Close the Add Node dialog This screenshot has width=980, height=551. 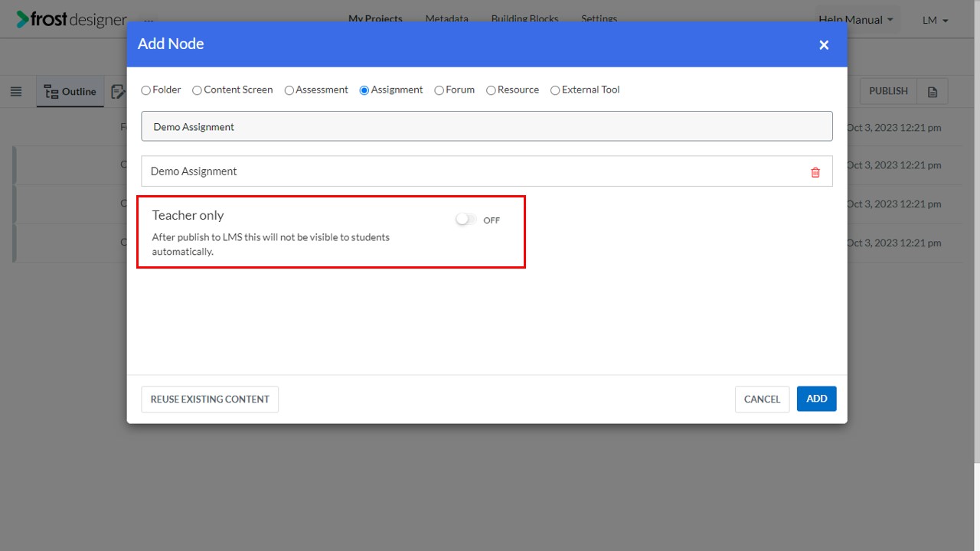824,44
